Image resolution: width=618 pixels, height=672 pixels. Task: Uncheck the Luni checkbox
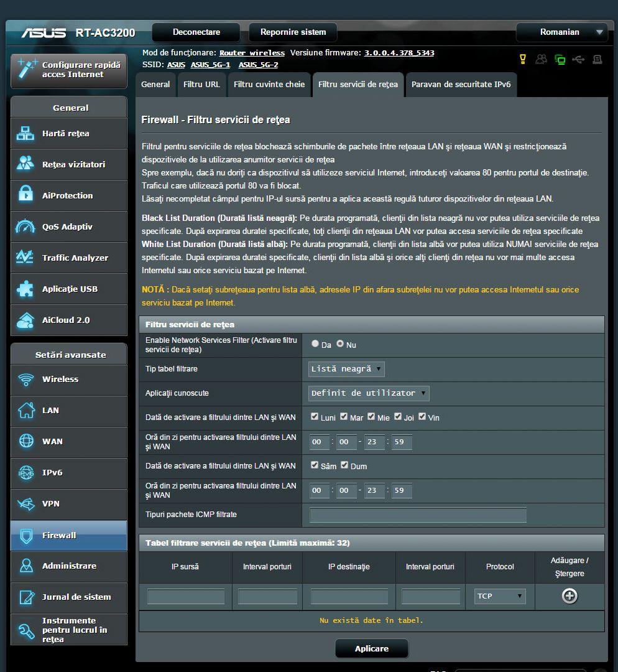click(x=315, y=417)
